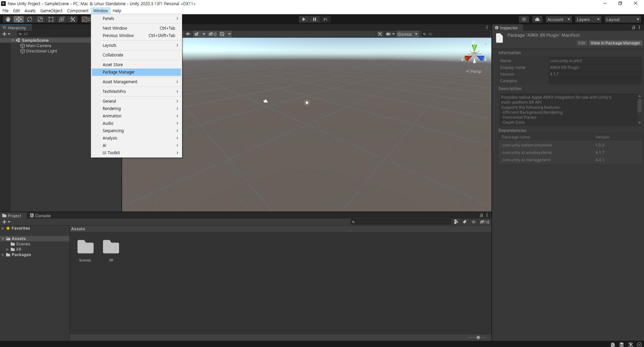This screenshot has height=347, width=644.
Task: Open the GameObject menu
Action: pyautogui.click(x=51, y=11)
